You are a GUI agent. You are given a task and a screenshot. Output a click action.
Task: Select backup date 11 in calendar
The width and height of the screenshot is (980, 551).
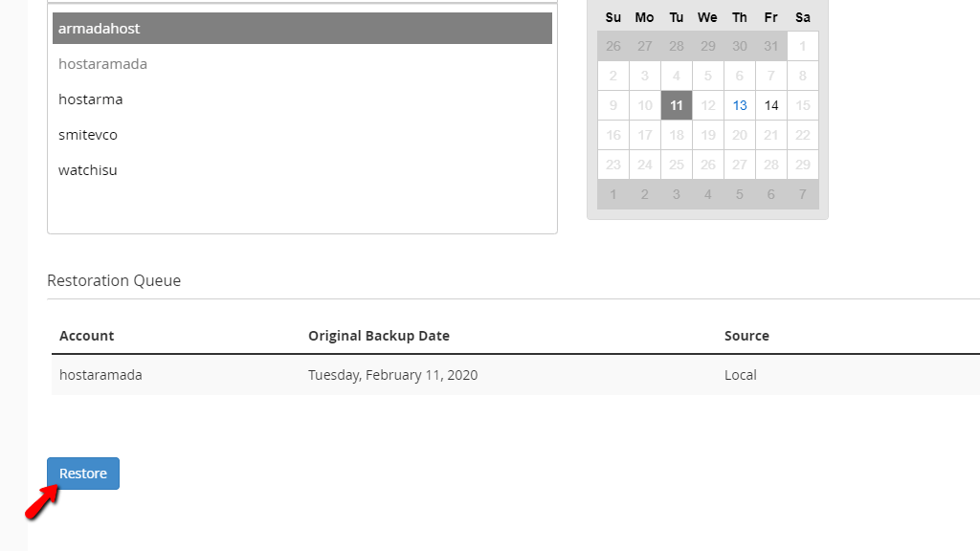pos(677,105)
